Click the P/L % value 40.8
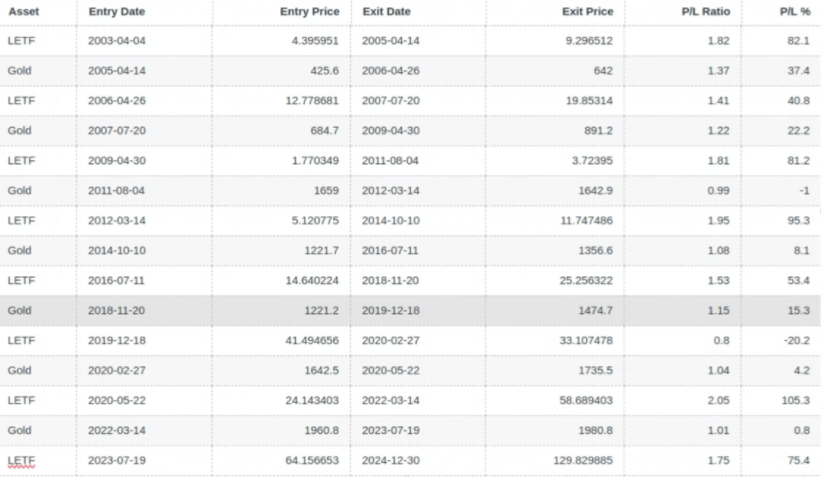Viewport: 825px width, 477px height. pyautogui.click(x=797, y=101)
